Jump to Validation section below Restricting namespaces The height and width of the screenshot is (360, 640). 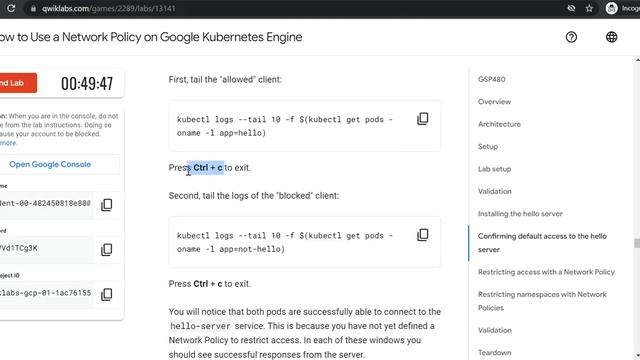point(495,330)
